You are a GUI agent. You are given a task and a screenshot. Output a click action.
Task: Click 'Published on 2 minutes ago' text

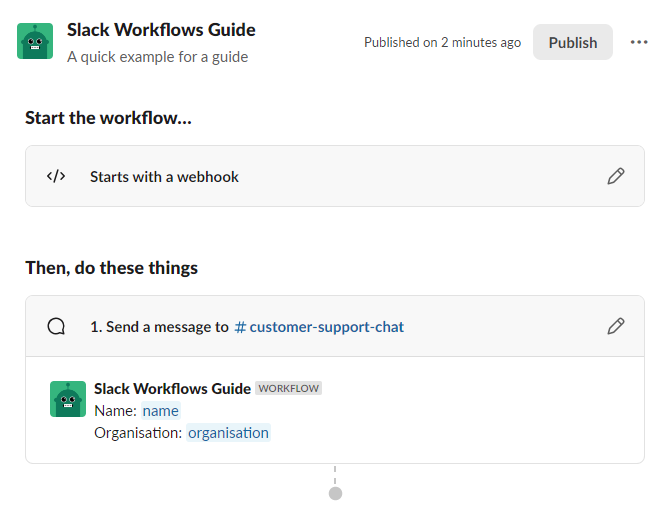tap(442, 42)
